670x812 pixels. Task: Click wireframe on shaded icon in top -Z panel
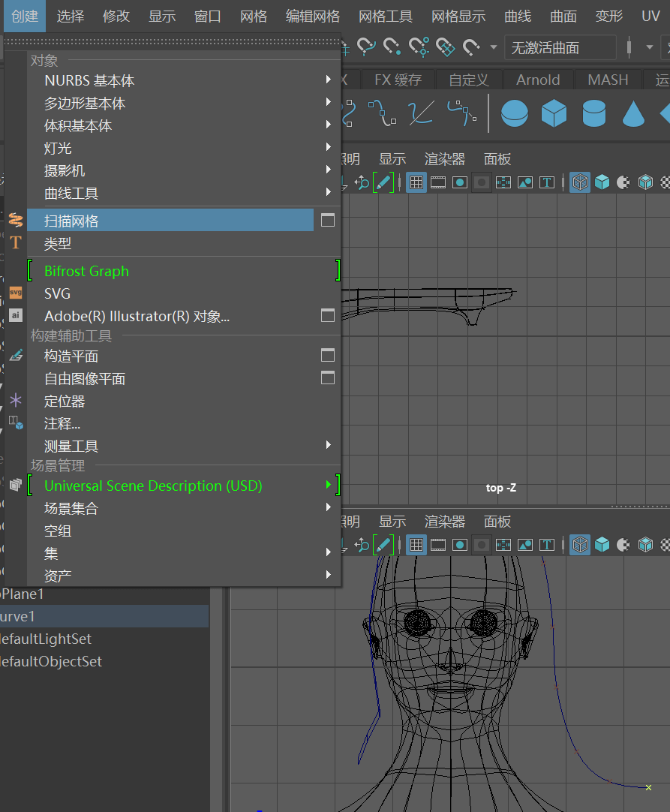[x=645, y=182]
